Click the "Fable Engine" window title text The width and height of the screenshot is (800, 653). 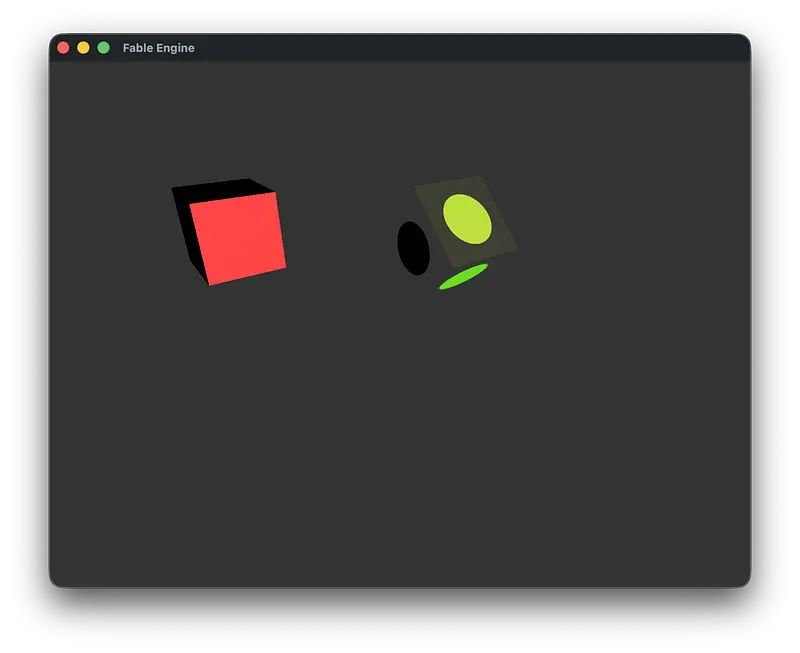pos(158,48)
